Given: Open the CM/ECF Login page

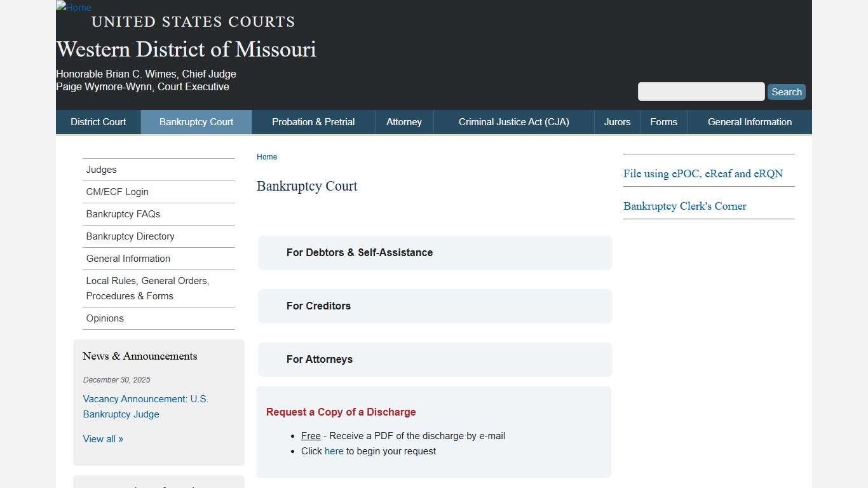Looking at the screenshot, I should 117,192.
